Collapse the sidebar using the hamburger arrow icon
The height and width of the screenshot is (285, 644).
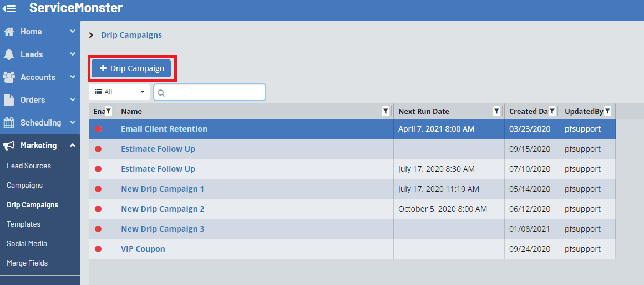[9, 8]
